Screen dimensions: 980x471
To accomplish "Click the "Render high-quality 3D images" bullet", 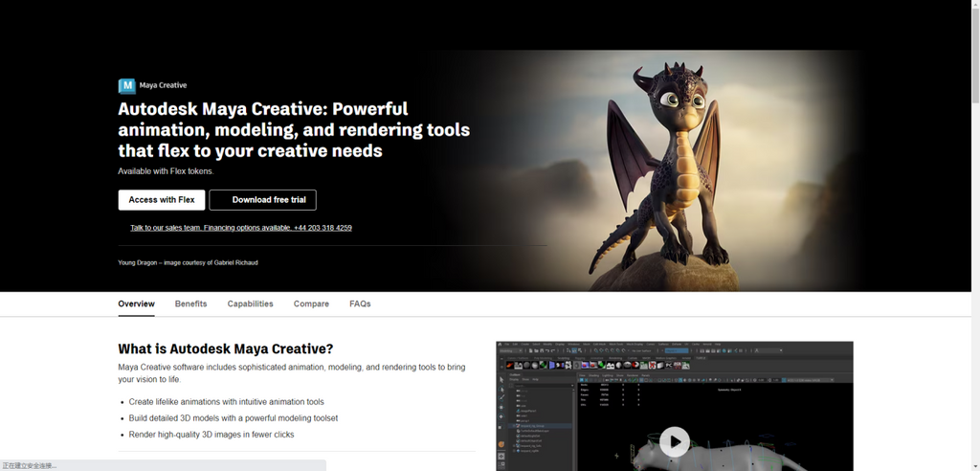I will pos(212,435).
